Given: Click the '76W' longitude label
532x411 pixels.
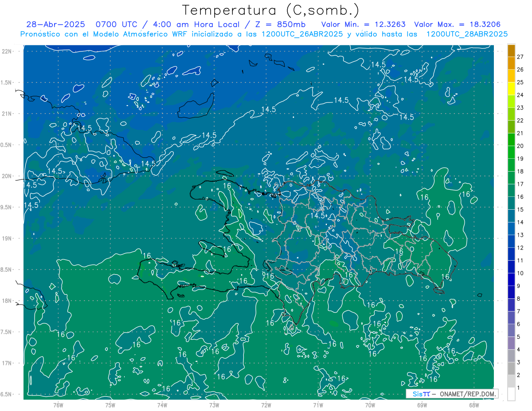Looking at the screenshot, I should click(58, 405).
